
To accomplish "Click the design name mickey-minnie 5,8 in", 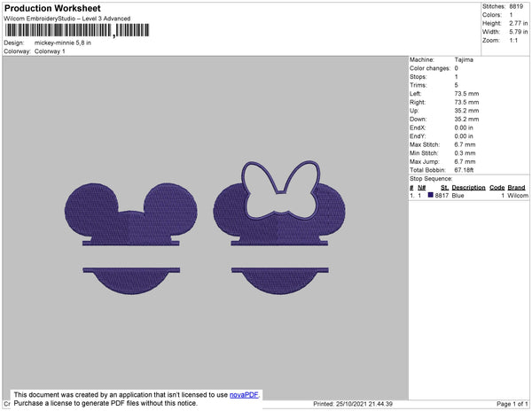I will [63, 43].
